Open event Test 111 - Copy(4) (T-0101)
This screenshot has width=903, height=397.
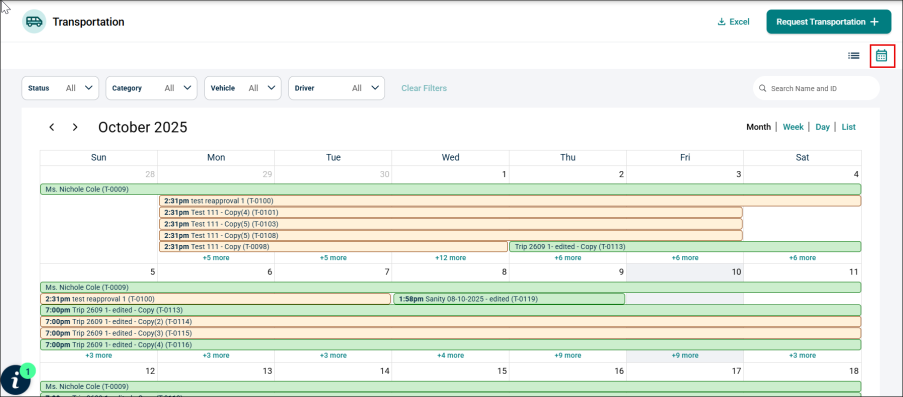[x=451, y=212]
